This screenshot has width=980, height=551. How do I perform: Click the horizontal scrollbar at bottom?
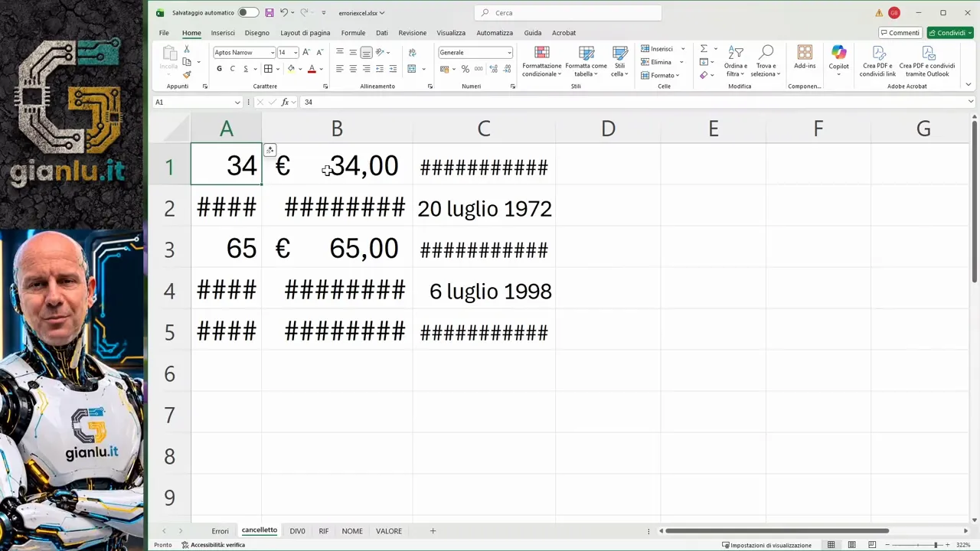click(x=777, y=531)
